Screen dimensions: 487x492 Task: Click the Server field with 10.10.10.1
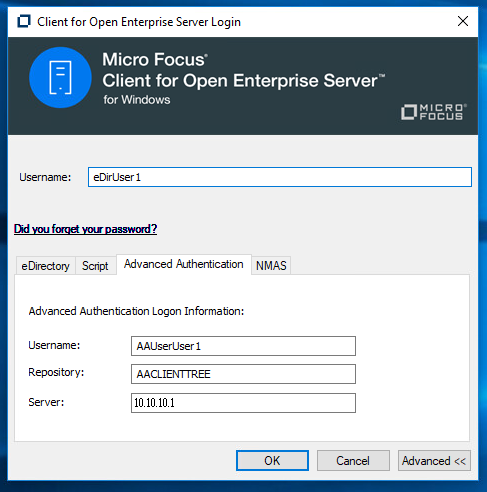tap(243, 403)
